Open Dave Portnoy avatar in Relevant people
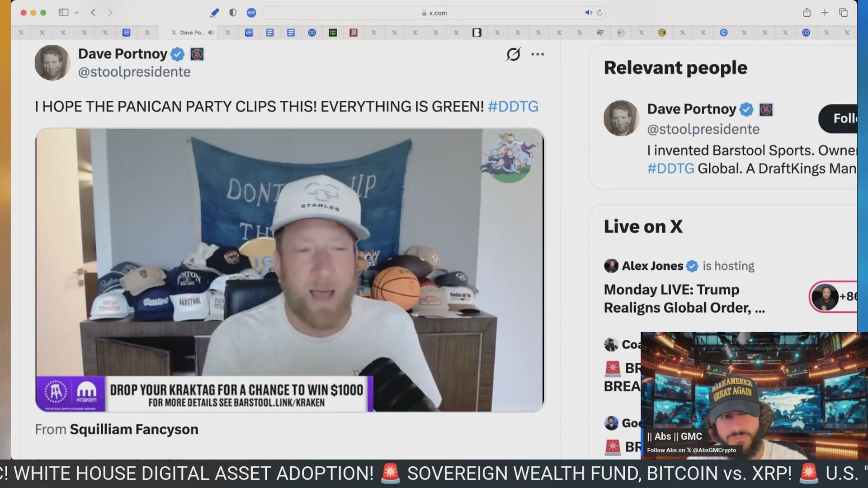 coord(621,118)
